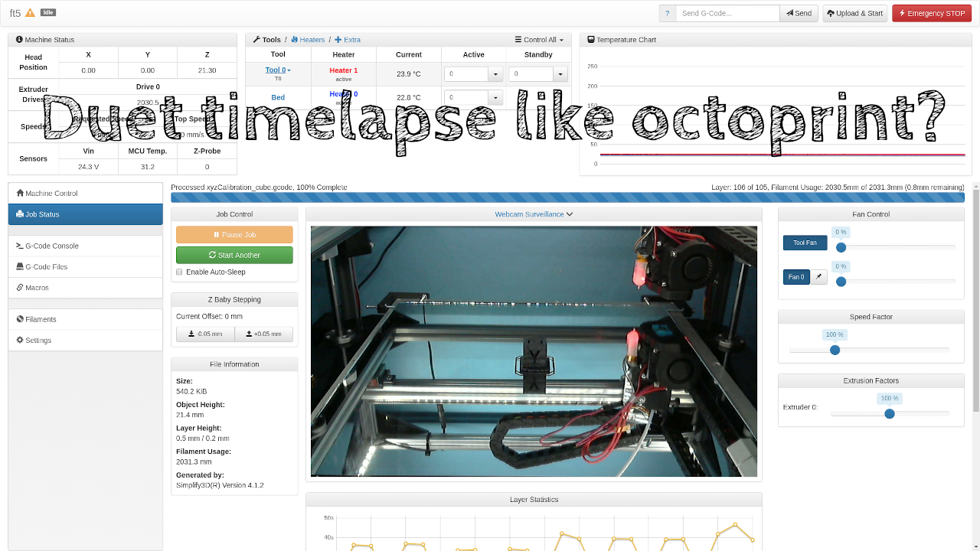
Task: Click the warning triangle icon next to ft5
Action: (x=30, y=12)
